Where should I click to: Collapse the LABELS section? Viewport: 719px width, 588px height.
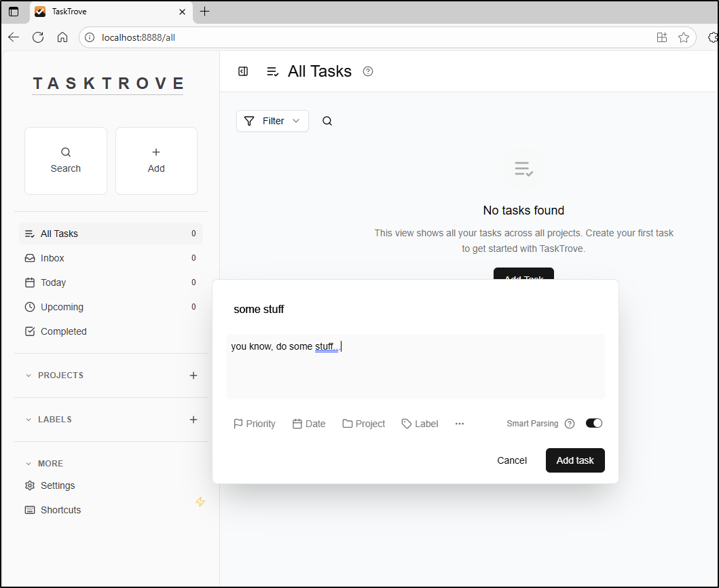(29, 420)
